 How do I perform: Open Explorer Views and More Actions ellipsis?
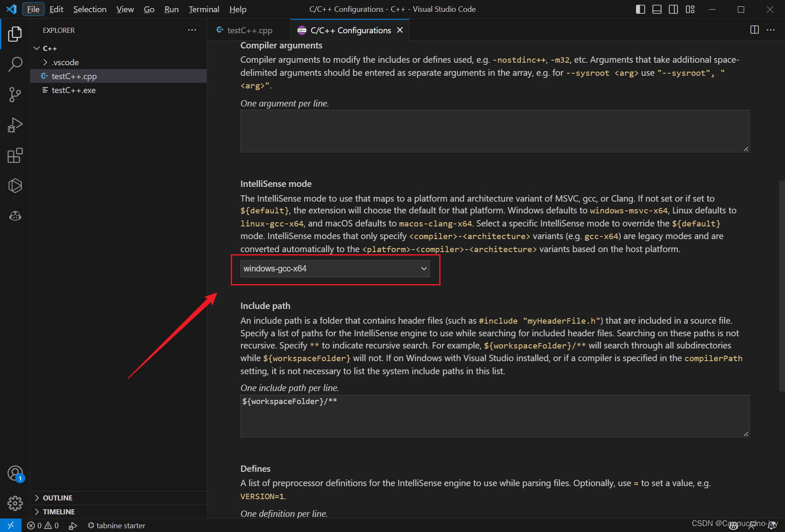pos(192,30)
